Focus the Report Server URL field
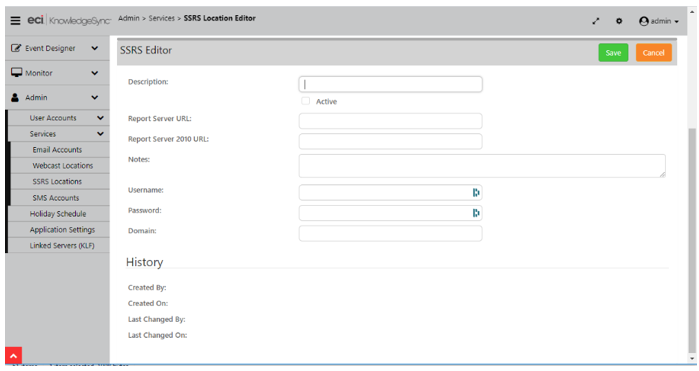The width and height of the screenshot is (699, 371). pos(391,121)
